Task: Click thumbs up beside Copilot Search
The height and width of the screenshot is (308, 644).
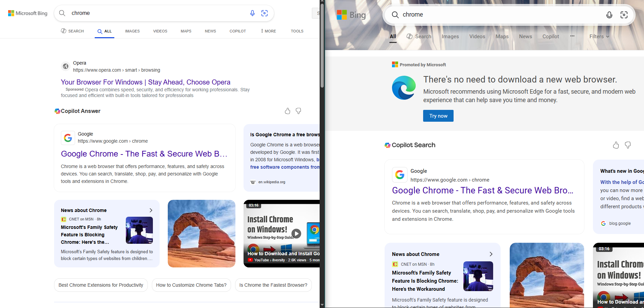Action: coord(616,145)
